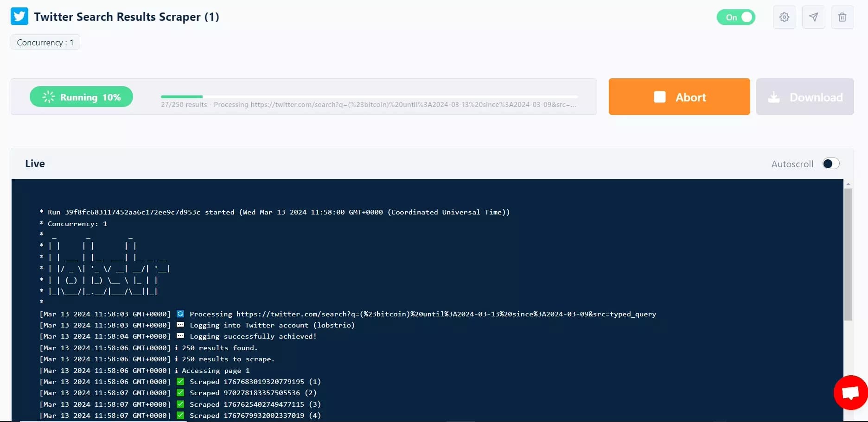Click speech icon beside Logging into Twitter account
The width and height of the screenshot is (868, 422).
(180, 325)
